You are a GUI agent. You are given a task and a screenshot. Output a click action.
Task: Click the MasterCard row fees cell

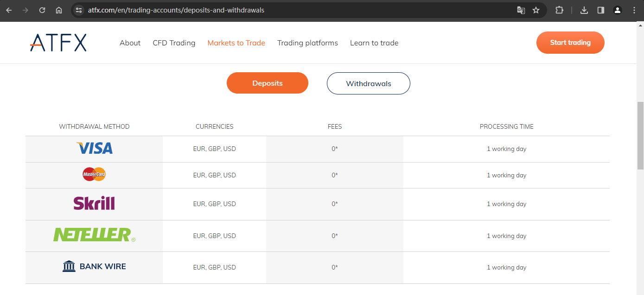(335, 175)
